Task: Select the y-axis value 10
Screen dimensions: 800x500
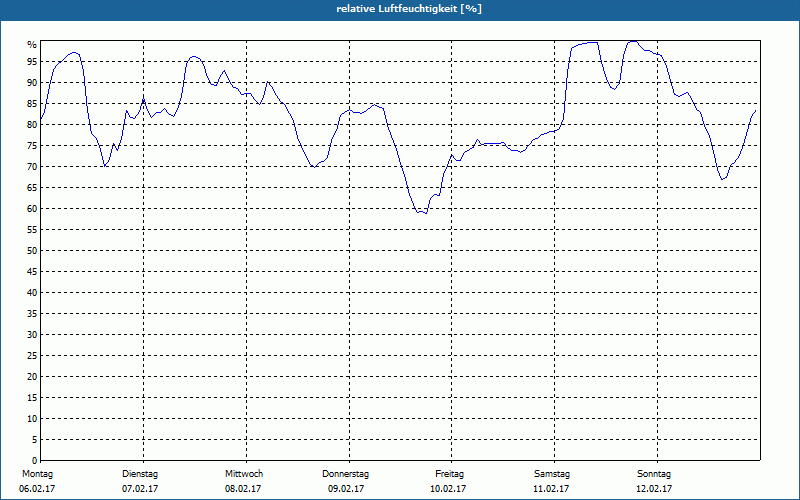Action: pyautogui.click(x=32, y=419)
